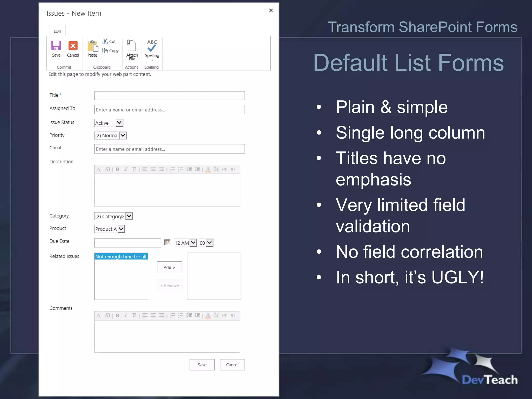This screenshot has width=532, height=399.
Task: Open the Category dropdown
Action: [114, 216]
